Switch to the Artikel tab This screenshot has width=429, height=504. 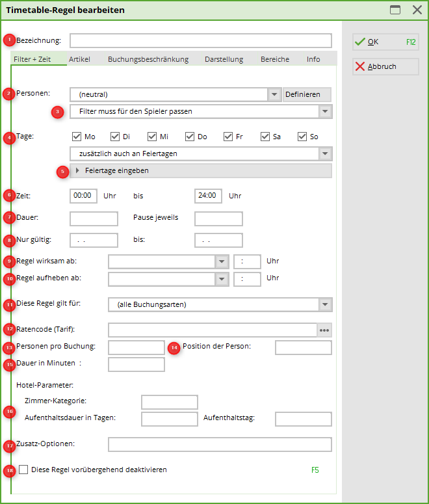[x=79, y=59]
